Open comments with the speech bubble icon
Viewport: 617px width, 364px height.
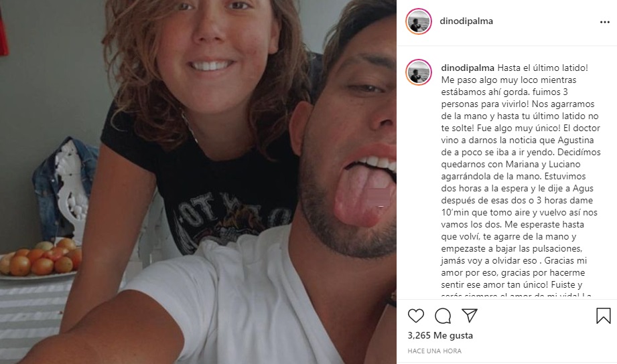[x=443, y=316]
